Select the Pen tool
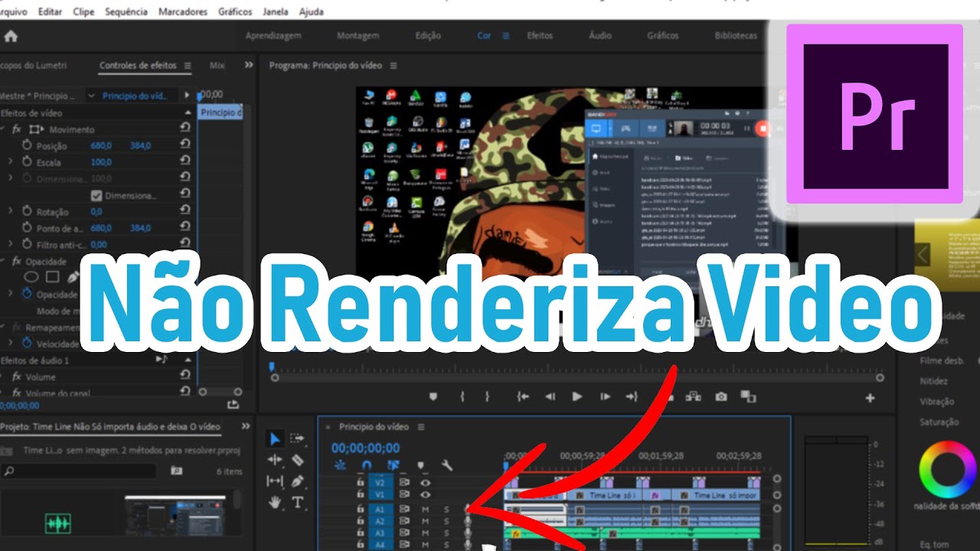This screenshot has height=551, width=980. pos(298,481)
